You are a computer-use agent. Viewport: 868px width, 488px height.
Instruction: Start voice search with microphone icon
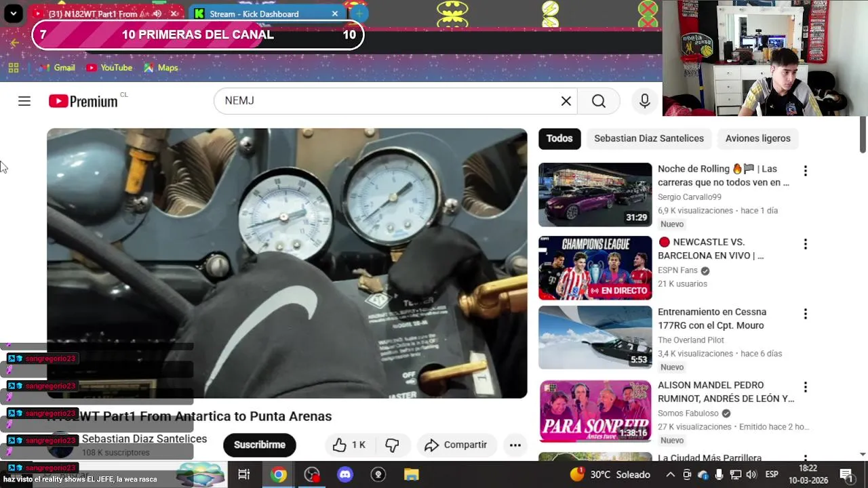645,101
